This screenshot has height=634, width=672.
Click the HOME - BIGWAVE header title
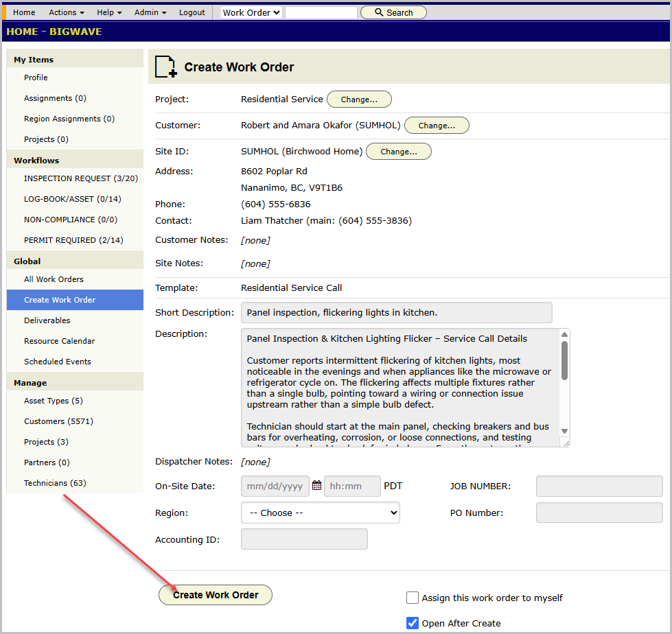tap(54, 32)
